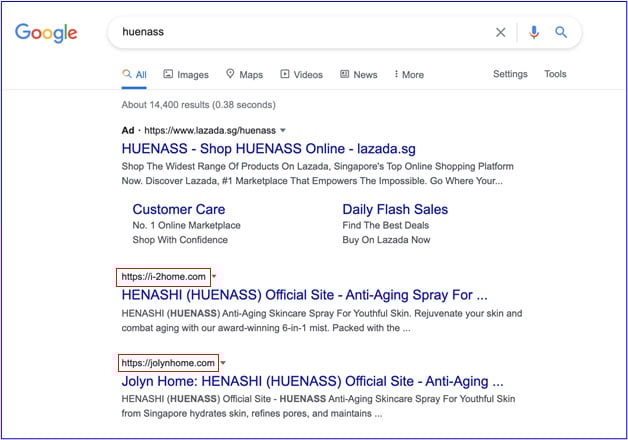Open HENASHI (HUENASS) Official Site - Anti-Aging Spray result

pyautogui.click(x=304, y=295)
